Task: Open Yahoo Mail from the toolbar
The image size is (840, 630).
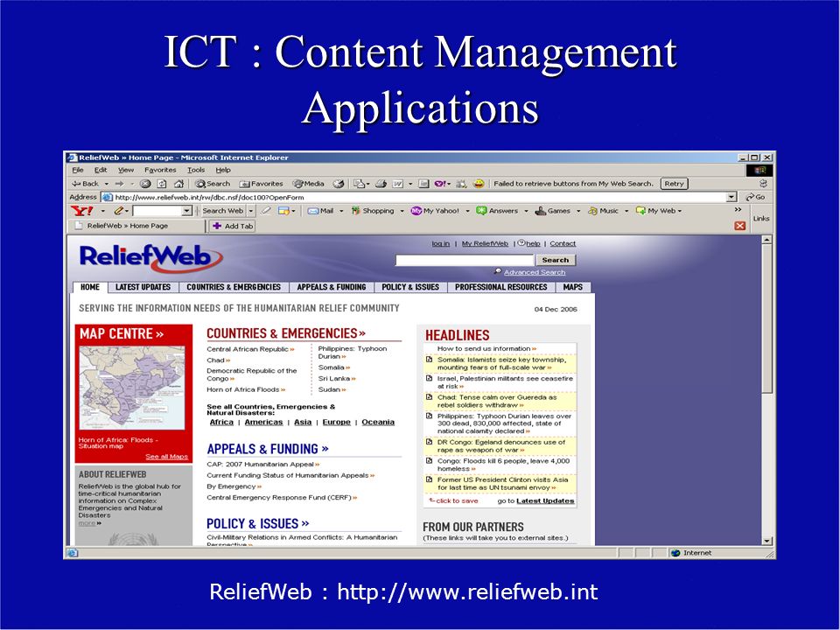Action: click(320, 211)
